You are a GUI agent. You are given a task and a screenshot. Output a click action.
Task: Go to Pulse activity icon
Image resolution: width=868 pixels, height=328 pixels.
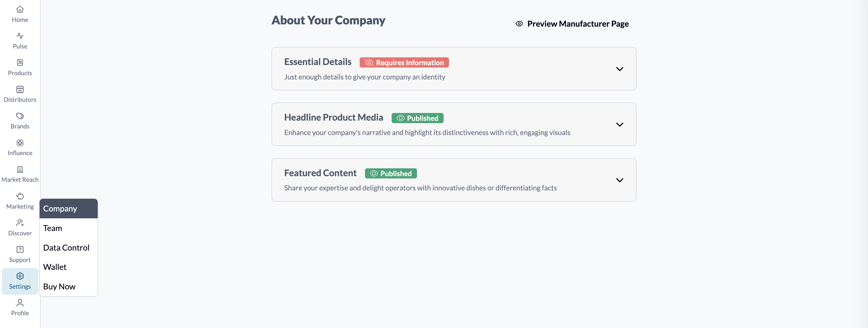coord(20,36)
